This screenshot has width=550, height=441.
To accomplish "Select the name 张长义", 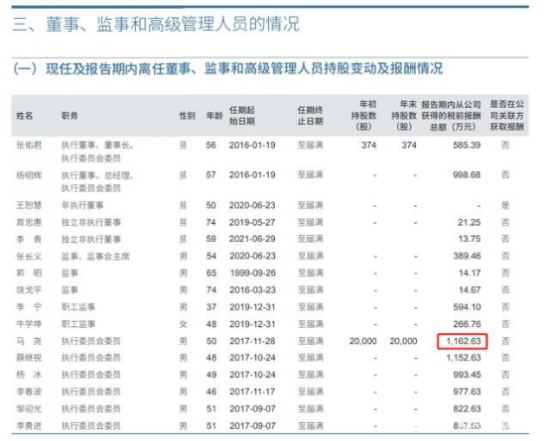I will coord(29,256).
